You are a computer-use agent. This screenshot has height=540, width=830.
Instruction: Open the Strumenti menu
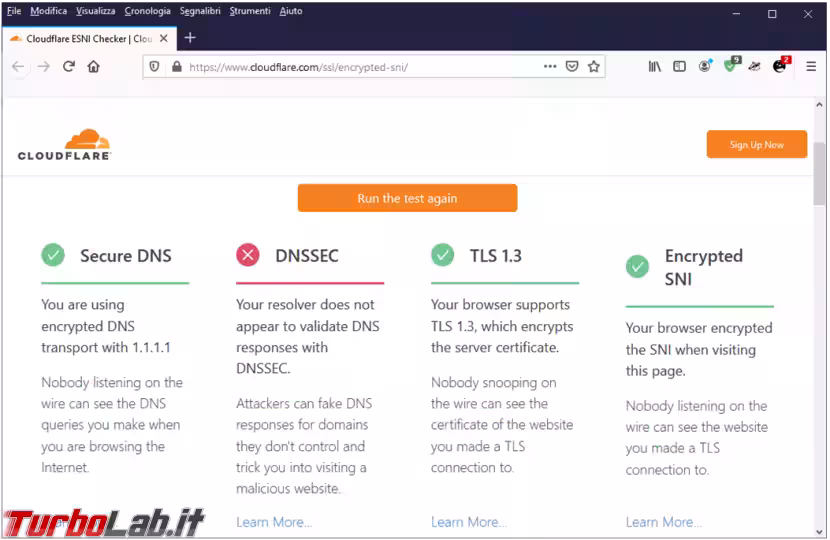[x=249, y=11]
